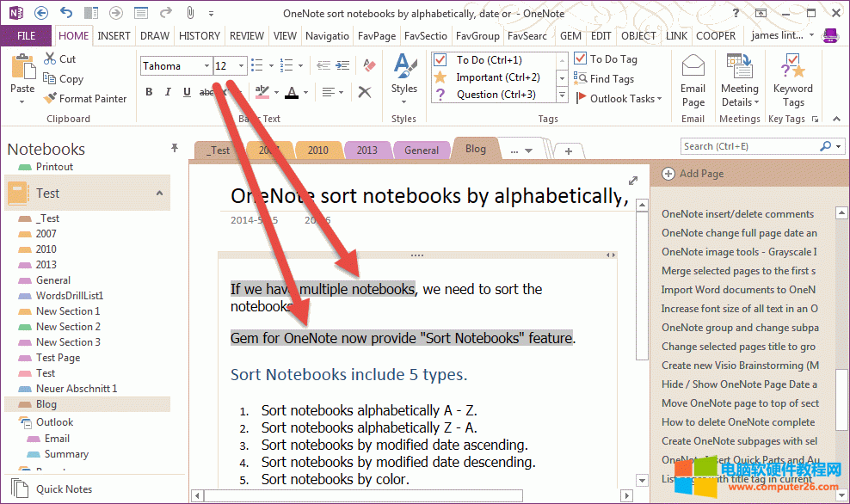Open the 2013 section tab
The image size is (850, 504).
[367, 149]
